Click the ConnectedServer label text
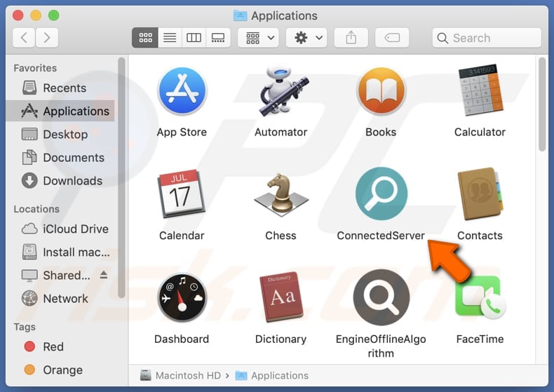Viewport: 554px width, 392px height. pos(381,236)
